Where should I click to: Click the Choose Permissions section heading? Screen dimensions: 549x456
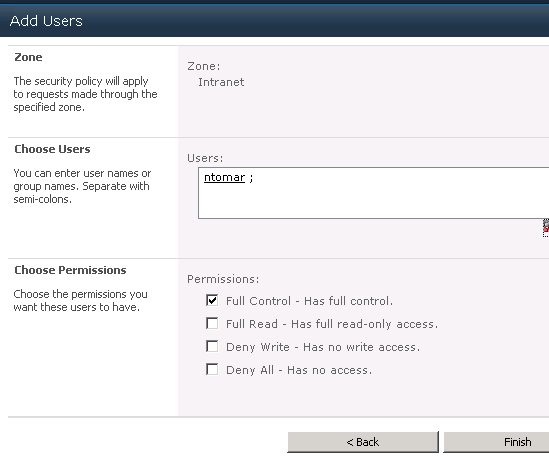pos(70,270)
